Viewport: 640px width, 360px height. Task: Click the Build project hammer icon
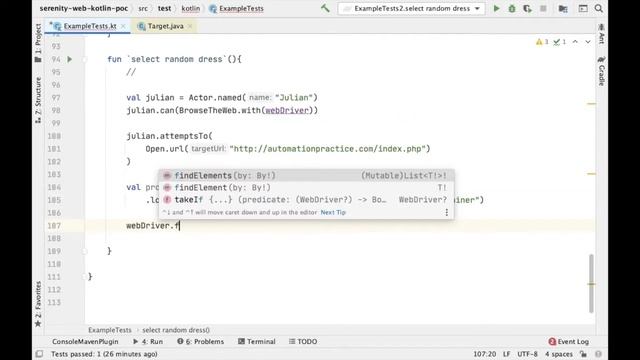(325, 8)
